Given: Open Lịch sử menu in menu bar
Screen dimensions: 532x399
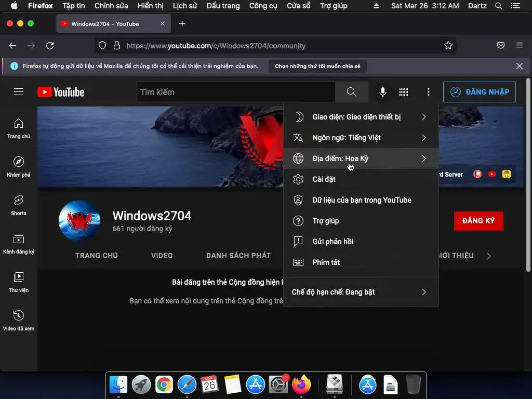Looking at the screenshot, I should pos(184,6).
